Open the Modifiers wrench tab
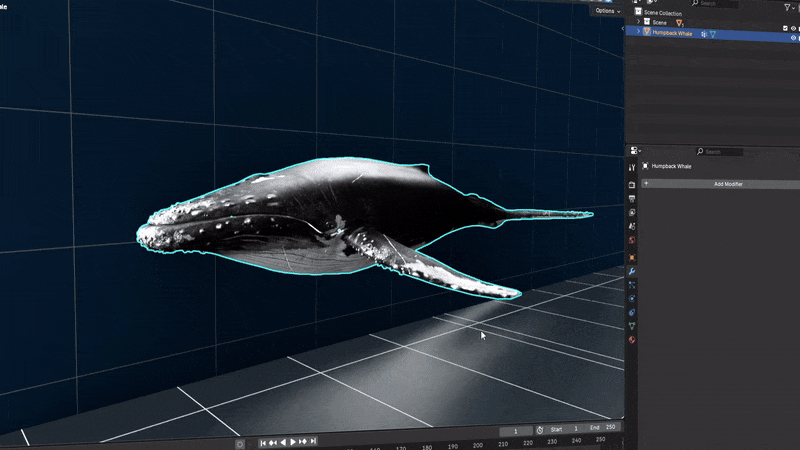This screenshot has width=800, height=450. 632,271
